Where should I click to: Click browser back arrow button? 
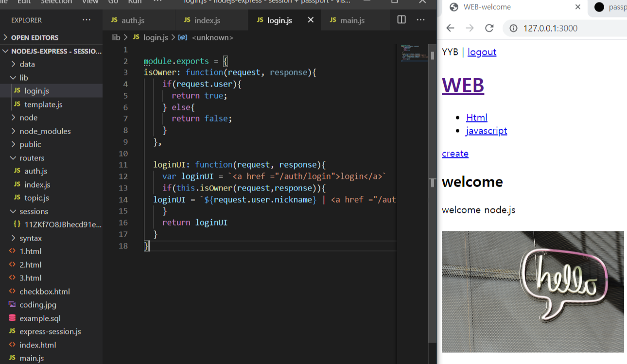[450, 28]
